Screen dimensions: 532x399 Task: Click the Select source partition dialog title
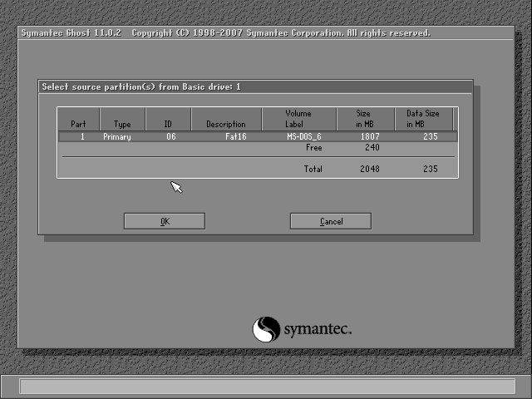pyautogui.click(x=141, y=86)
